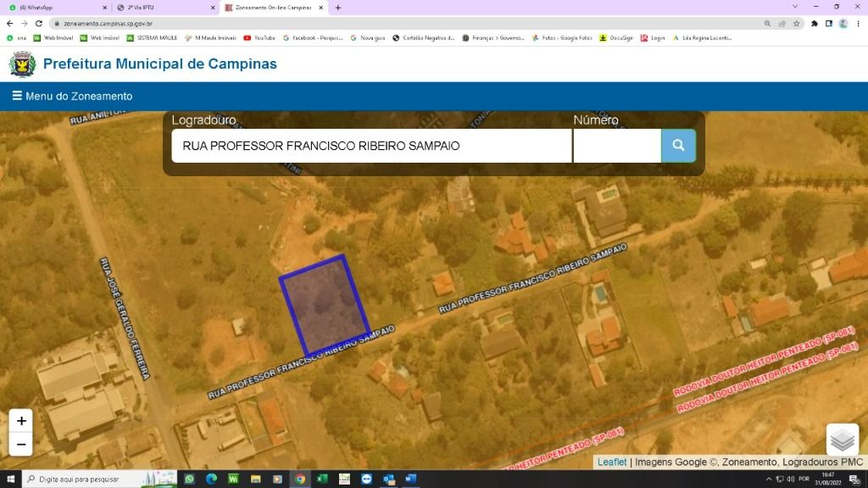Select the blue highlighted lot polygon
The width and height of the screenshot is (868, 488).
(x=325, y=304)
